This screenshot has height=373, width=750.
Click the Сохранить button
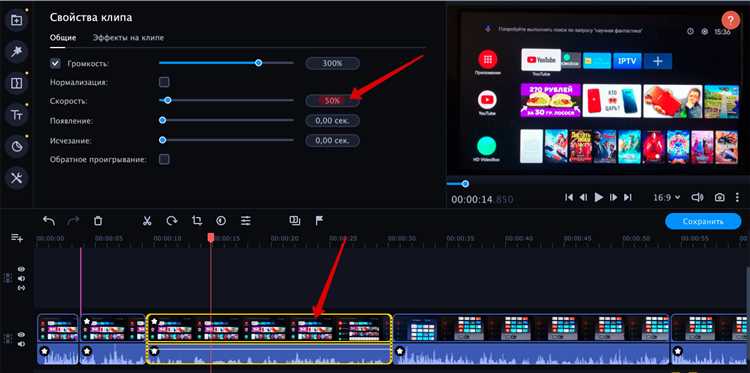(x=703, y=221)
